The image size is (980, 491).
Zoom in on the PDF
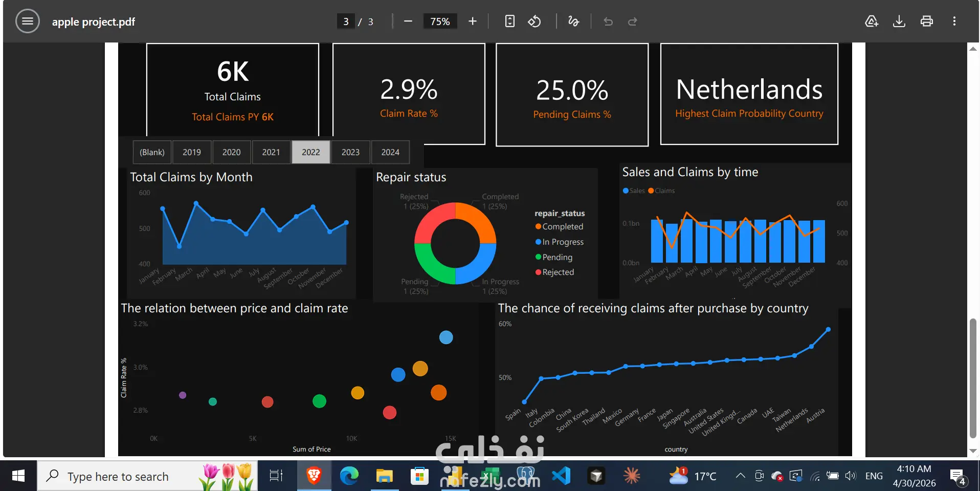473,22
